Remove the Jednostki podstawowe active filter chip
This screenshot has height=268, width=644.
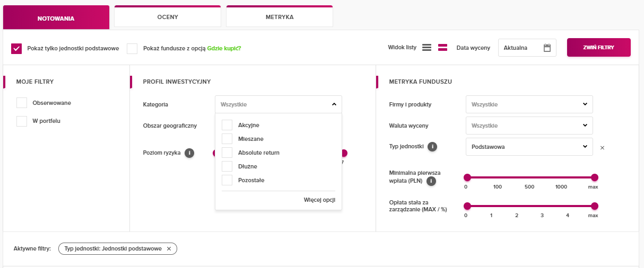pyautogui.click(x=169, y=248)
